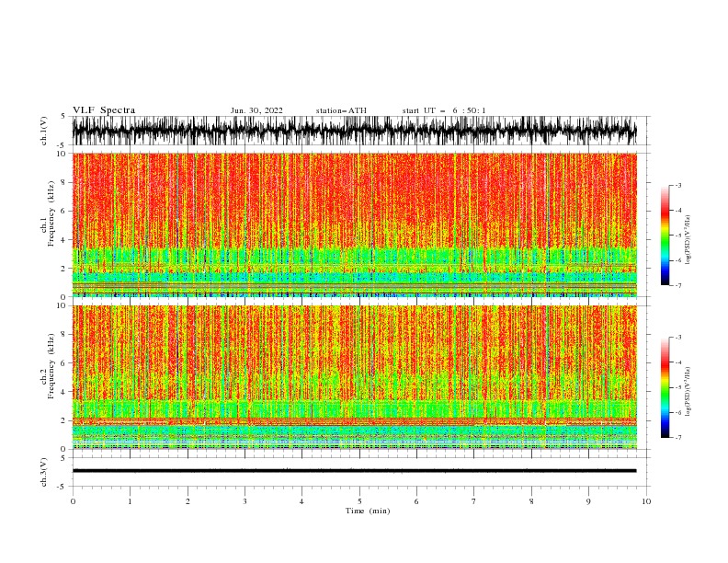728x563 pixels.
Task: Click the "ch.3(V)" axis label
Action: 44,472
